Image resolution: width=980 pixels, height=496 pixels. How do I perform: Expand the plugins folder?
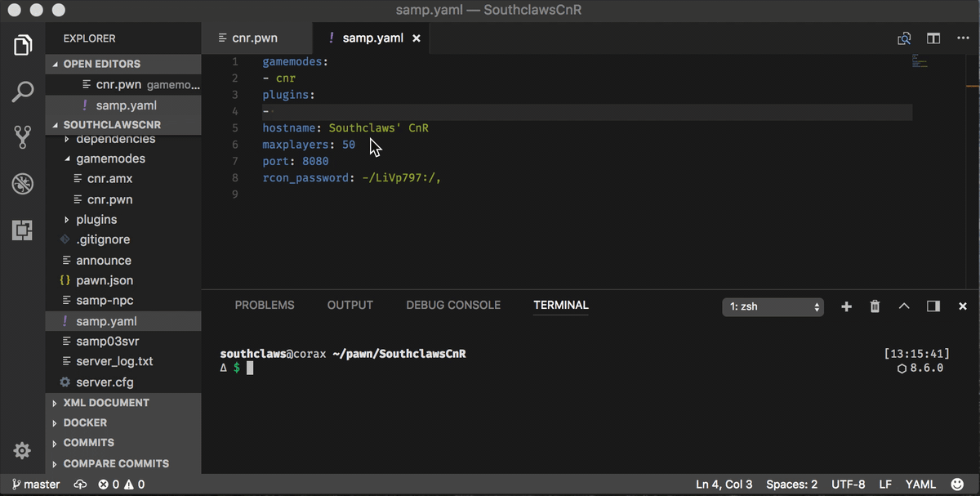pyautogui.click(x=123, y=220)
